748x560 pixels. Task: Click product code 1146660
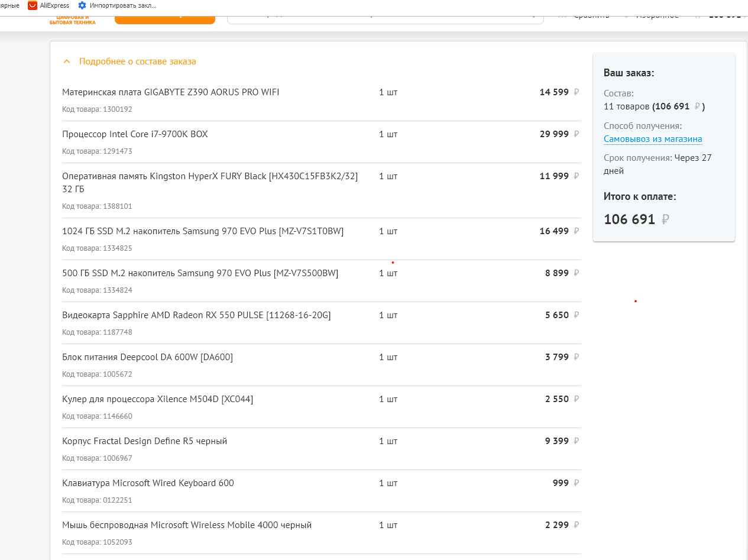97,416
